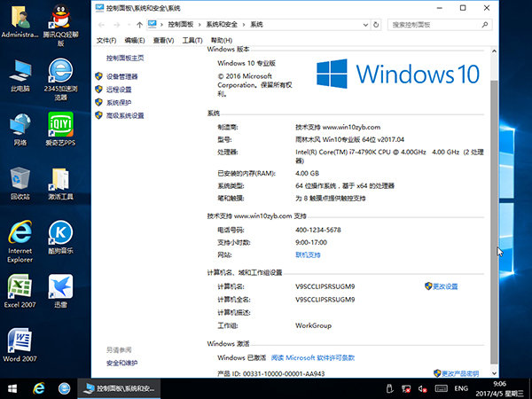Open the 文件(F) menu
Viewport: 532px width, 399px height.
tap(106, 41)
